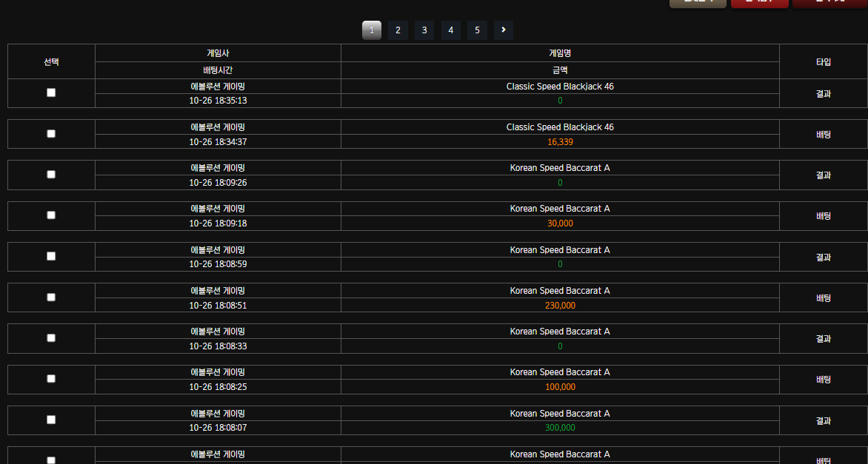Viewport: 868px width, 464px height.
Task: Click the timestamp 10-26 18:08:33
Action: click(x=218, y=346)
